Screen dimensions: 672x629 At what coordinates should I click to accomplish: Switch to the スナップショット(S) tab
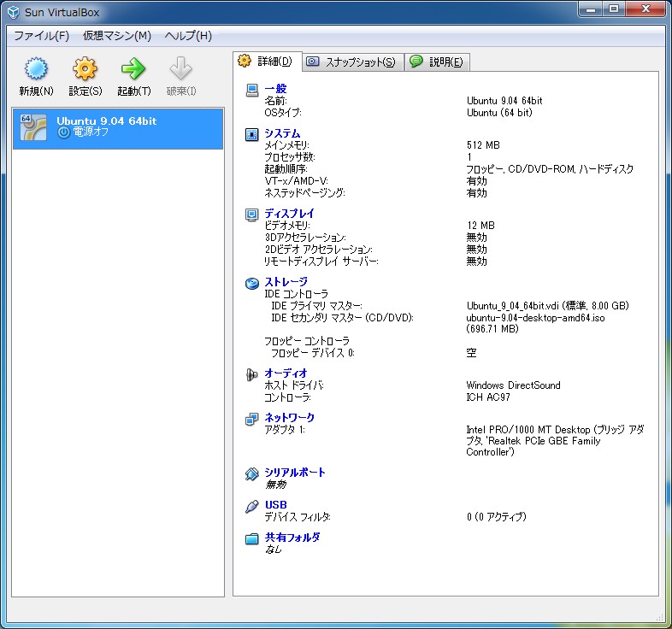[353, 62]
